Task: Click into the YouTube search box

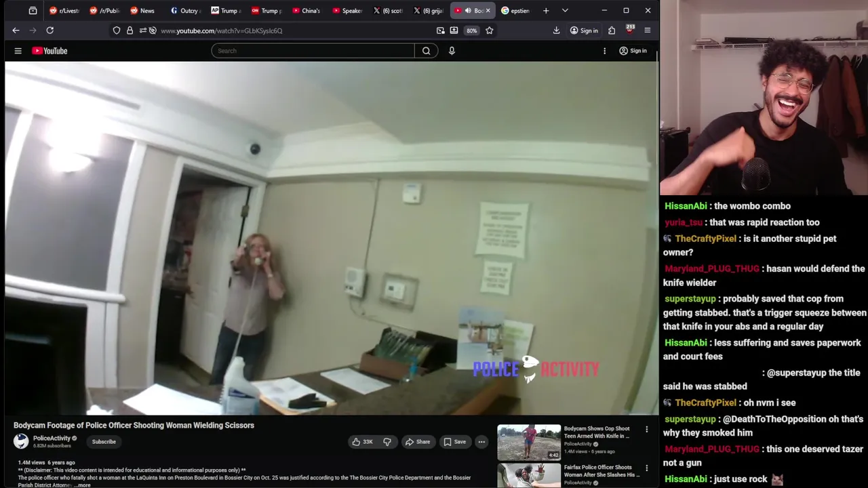Action: tap(313, 51)
